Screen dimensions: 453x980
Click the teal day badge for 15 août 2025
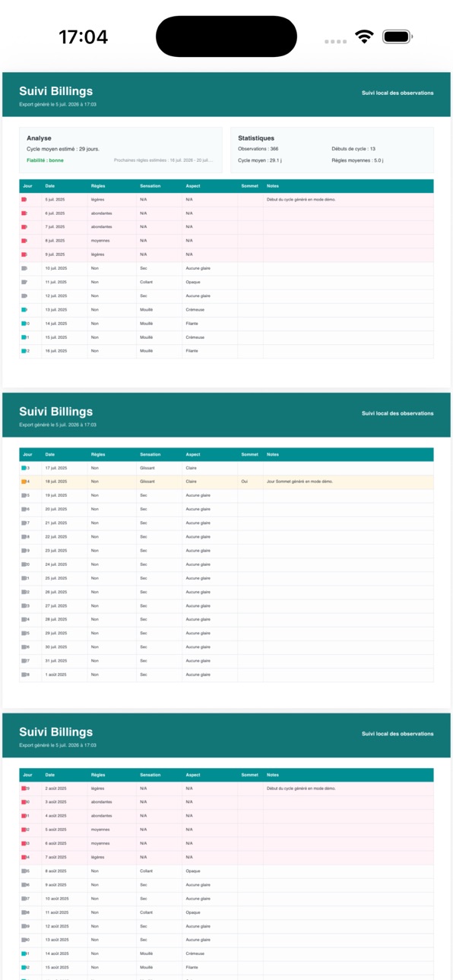[25, 967]
